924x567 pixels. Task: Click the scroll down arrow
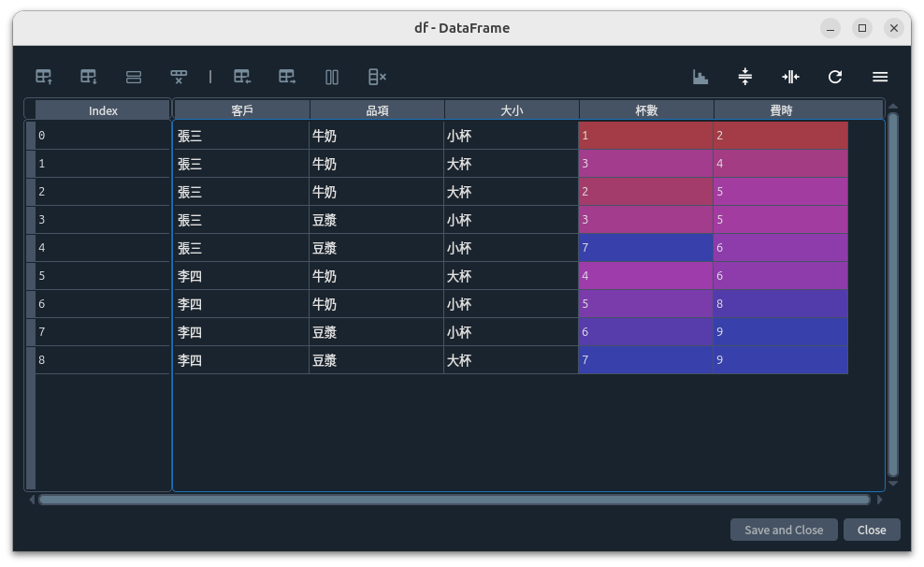(893, 484)
